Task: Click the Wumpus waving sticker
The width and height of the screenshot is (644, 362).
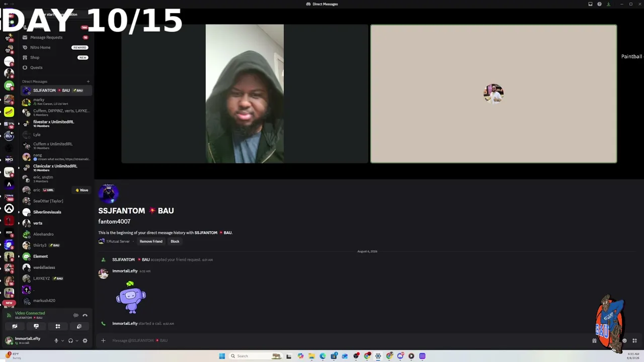Action: pos(131,297)
